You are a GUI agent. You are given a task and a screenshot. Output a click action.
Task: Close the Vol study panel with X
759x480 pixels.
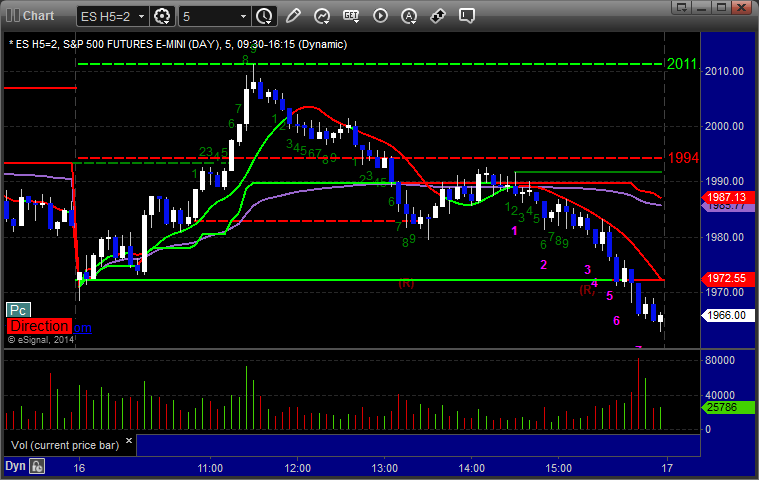point(129,440)
